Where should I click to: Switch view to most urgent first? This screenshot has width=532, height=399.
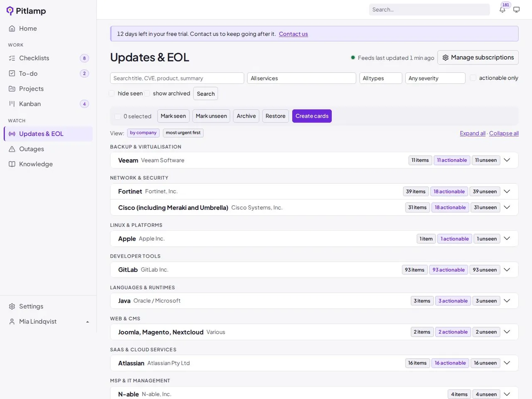183,133
